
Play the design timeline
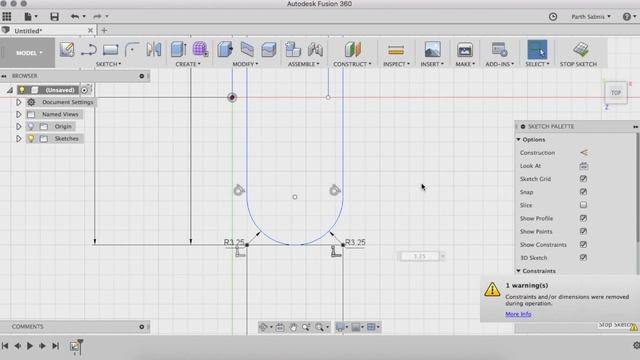coord(29,346)
